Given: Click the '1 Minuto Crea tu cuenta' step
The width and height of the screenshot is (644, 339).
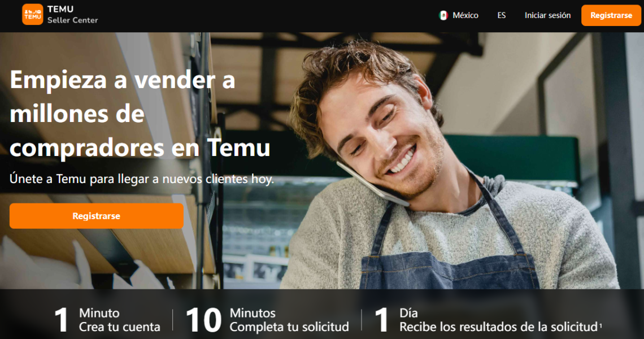Looking at the screenshot, I should 107,320.
